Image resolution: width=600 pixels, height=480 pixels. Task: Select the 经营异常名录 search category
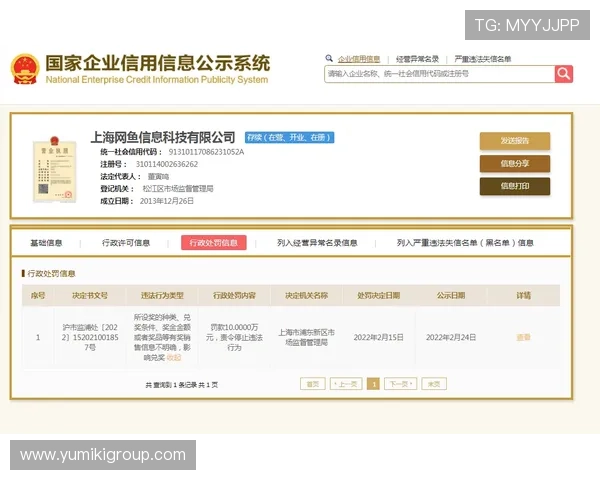[x=417, y=59]
